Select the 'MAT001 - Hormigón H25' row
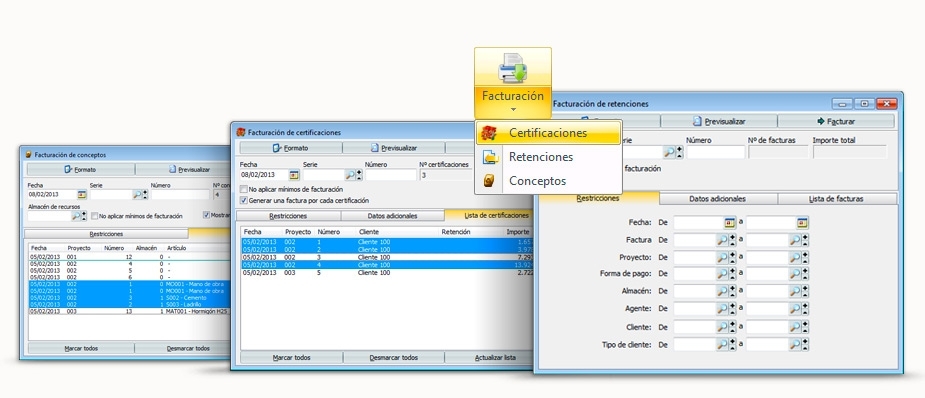Image resolution: width=925 pixels, height=398 pixels. 130,311
